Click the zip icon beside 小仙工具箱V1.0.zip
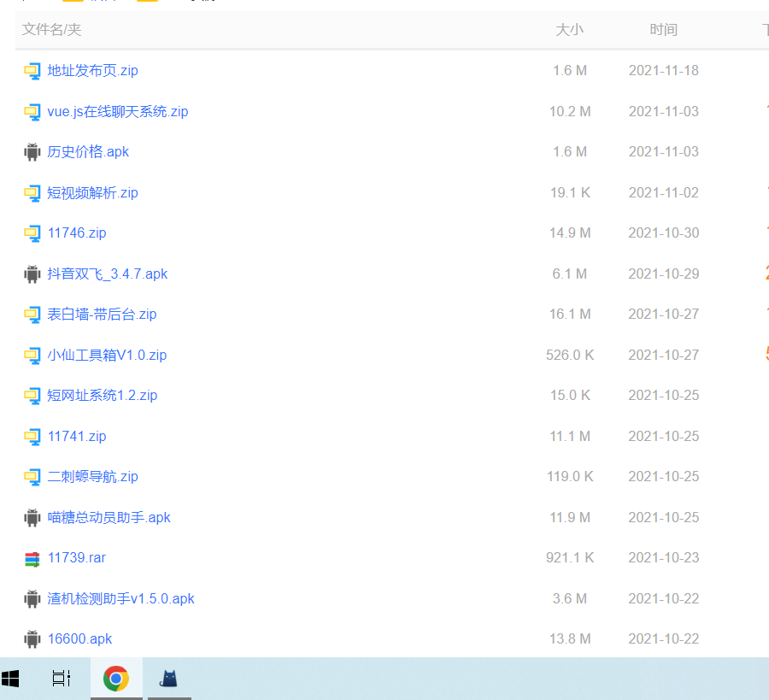Viewport: 769px width, 700px height. tap(32, 356)
